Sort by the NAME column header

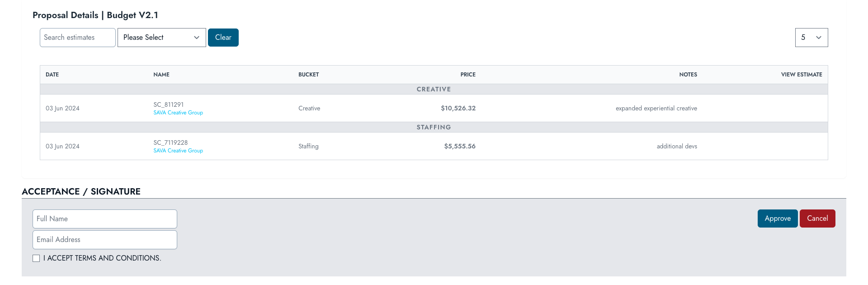161,75
